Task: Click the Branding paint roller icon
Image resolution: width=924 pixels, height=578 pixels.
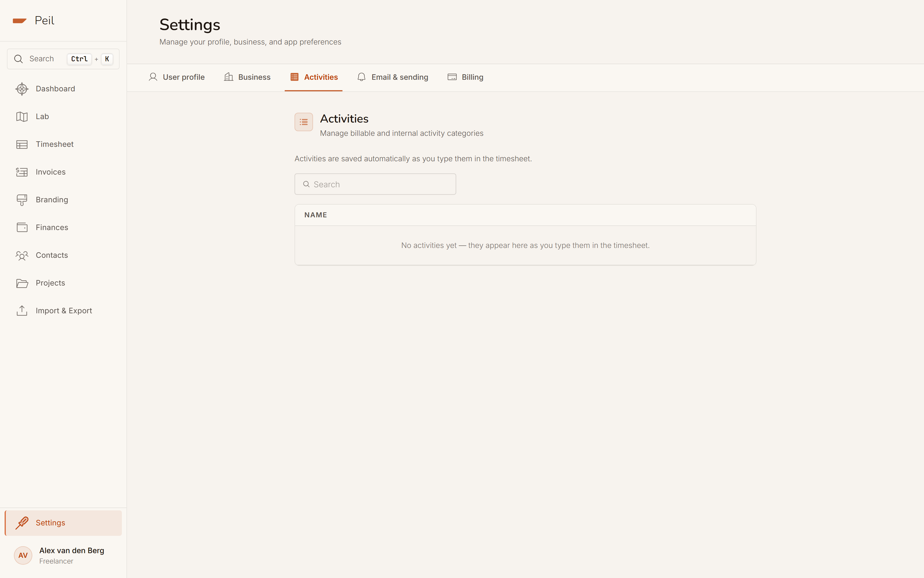Action: [22, 200]
